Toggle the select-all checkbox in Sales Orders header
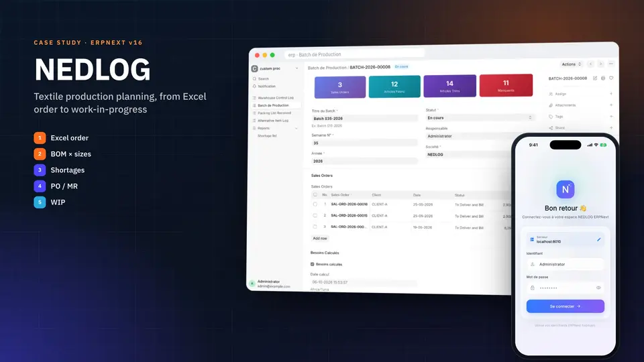This screenshot has width=644, height=362. click(315, 194)
